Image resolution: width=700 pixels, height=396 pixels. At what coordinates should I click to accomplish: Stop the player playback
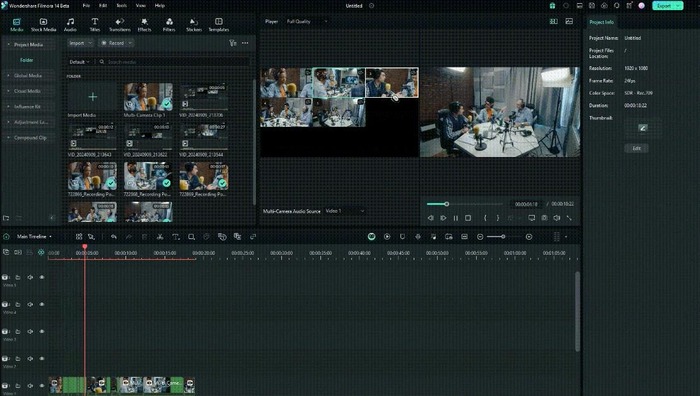coord(468,218)
